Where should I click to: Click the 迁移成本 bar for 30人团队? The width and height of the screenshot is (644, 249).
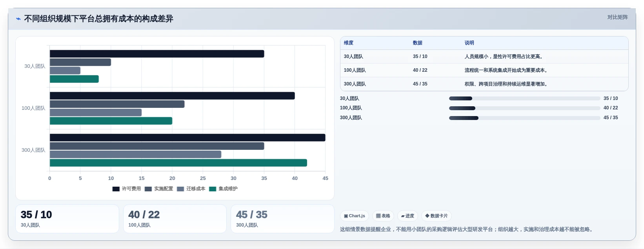65,71
